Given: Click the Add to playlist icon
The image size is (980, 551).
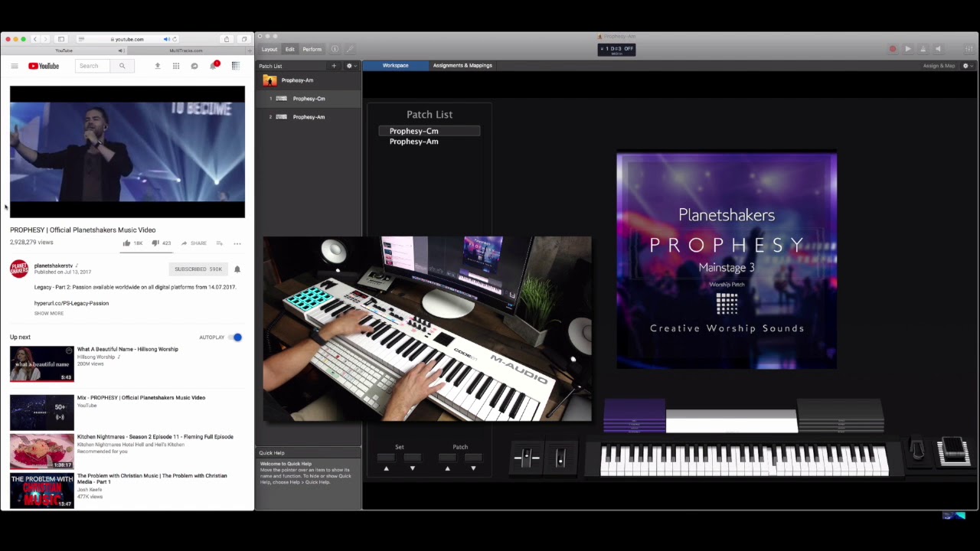Looking at the screenshot, I should 219,243.
